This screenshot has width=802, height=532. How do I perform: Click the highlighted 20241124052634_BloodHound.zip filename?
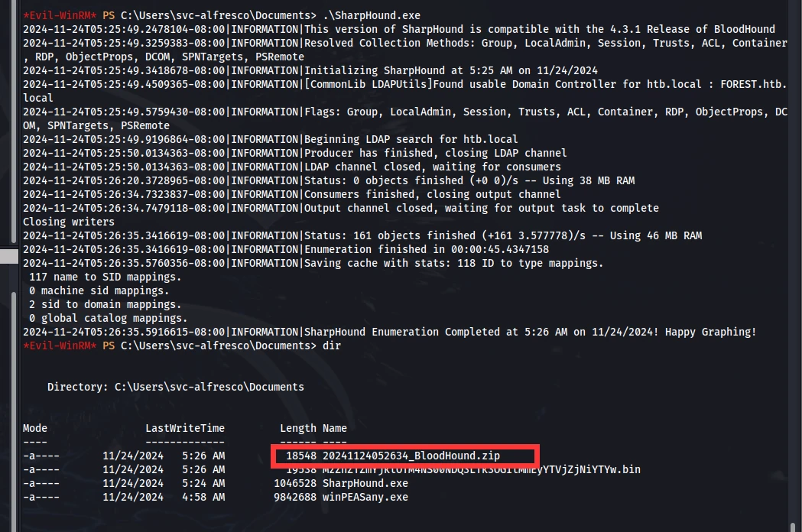coord(411,456)
